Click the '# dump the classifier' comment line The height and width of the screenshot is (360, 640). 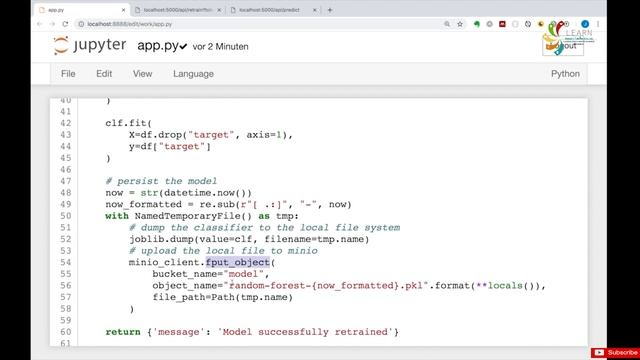264,227
